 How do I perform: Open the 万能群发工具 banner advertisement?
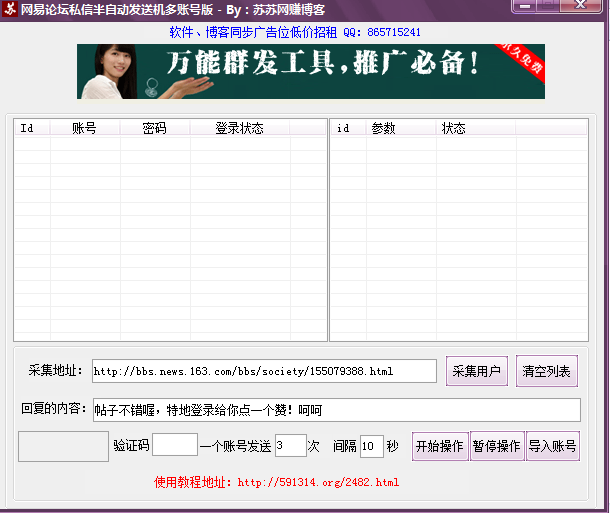pyautogui.click(x=311, y=71)
